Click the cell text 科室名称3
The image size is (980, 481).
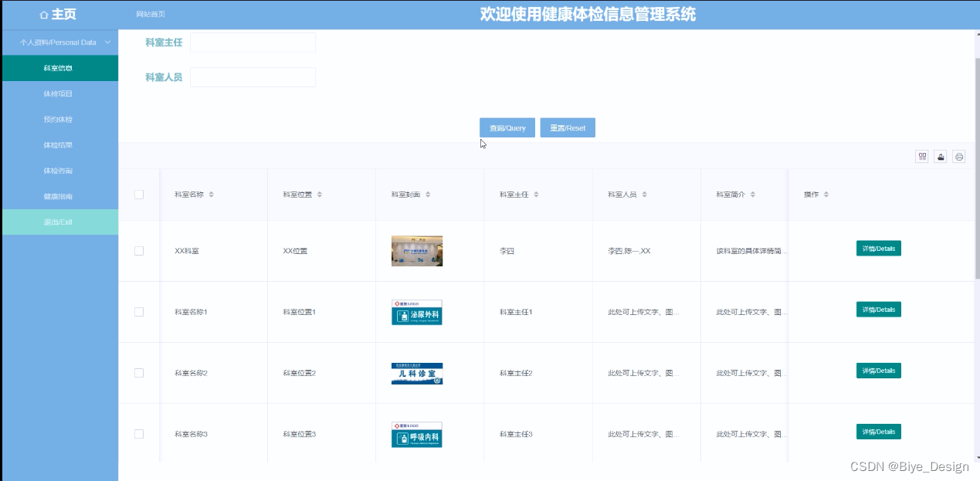[192, 434]
